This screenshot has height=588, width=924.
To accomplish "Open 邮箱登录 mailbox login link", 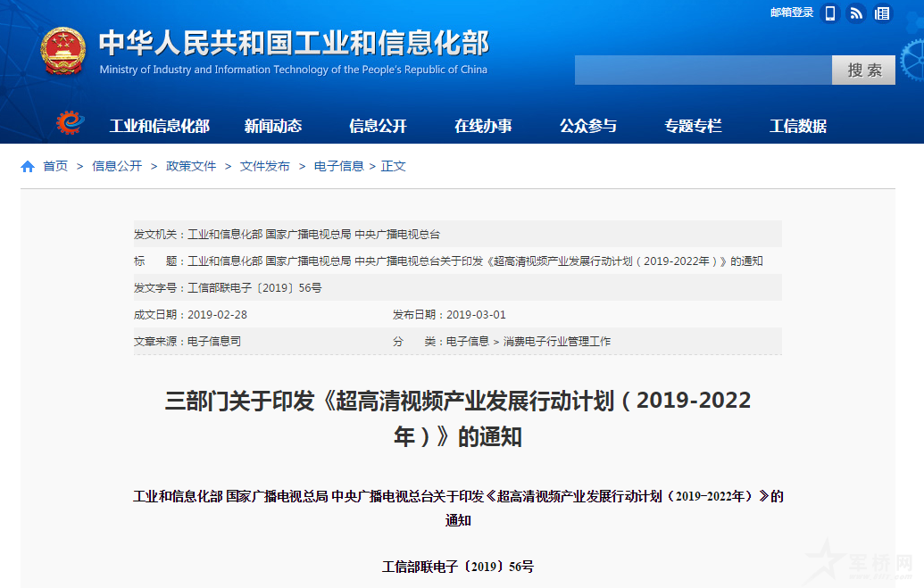I will pos(792,12).
